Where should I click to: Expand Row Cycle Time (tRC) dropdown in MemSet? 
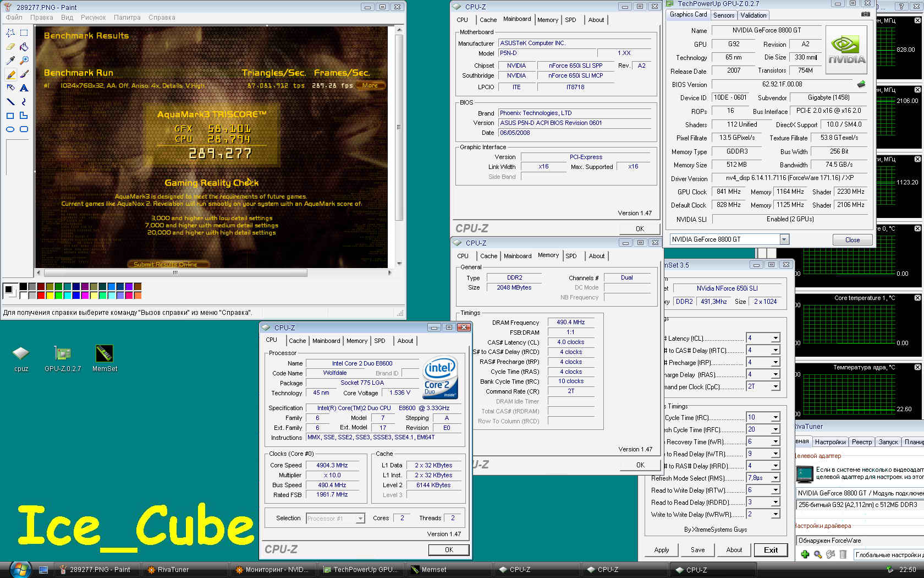[776, 417]
